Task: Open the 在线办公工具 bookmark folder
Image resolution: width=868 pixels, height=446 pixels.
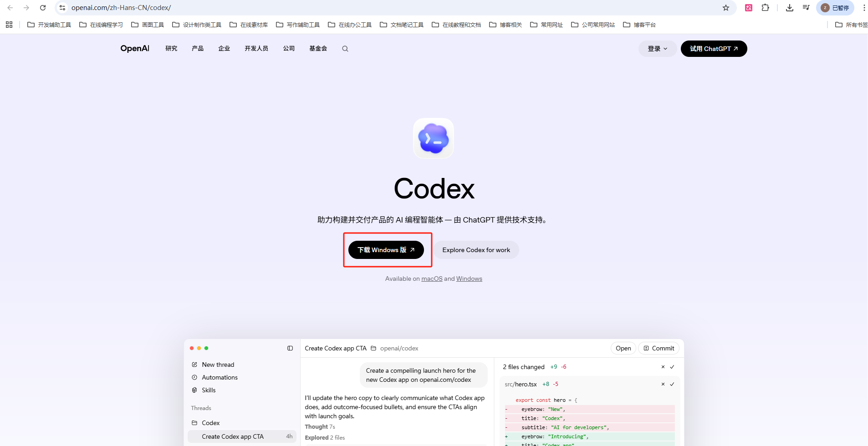Action: (350, 25)
